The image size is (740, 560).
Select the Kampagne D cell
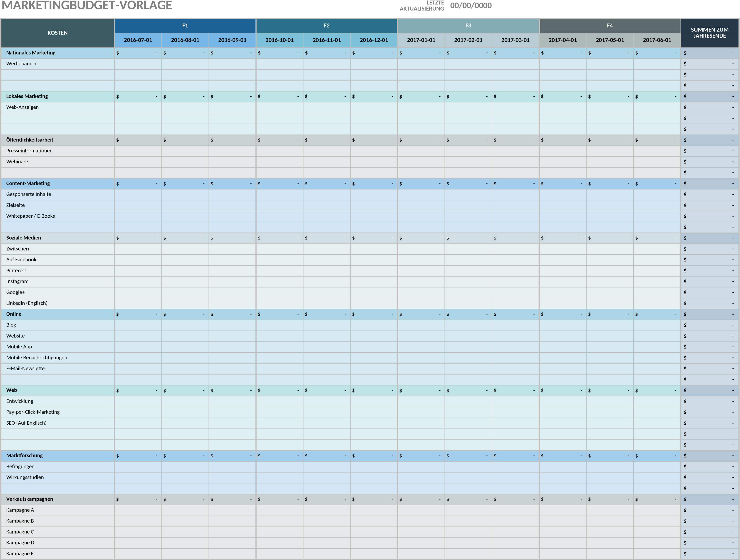(x=57, y=543)
